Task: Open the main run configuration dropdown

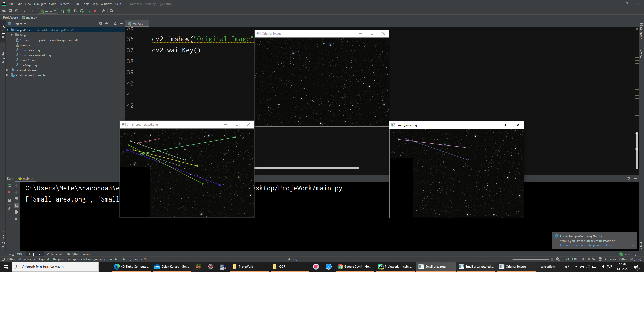Action: [48, 11]
